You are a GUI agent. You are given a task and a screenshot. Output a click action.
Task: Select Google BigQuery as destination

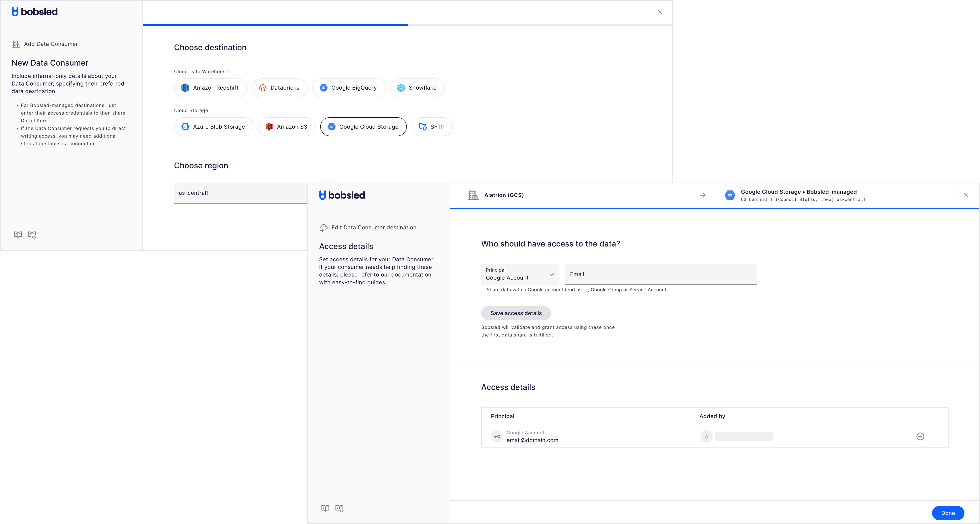(348, 88)
